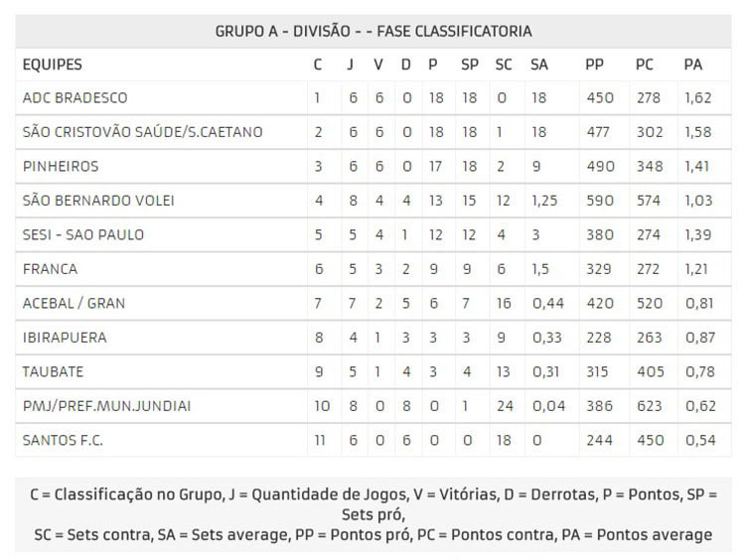The height and width of the screenshot is (560, 745).
Task: Click the IBIRAPUERA team name
Action: point(65,338)
